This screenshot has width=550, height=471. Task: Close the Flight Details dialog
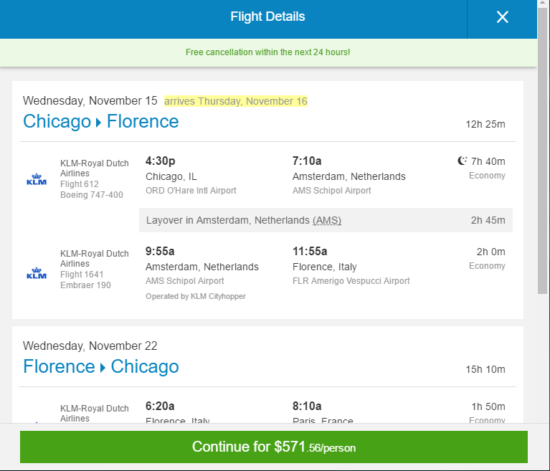tap(502, 17)
